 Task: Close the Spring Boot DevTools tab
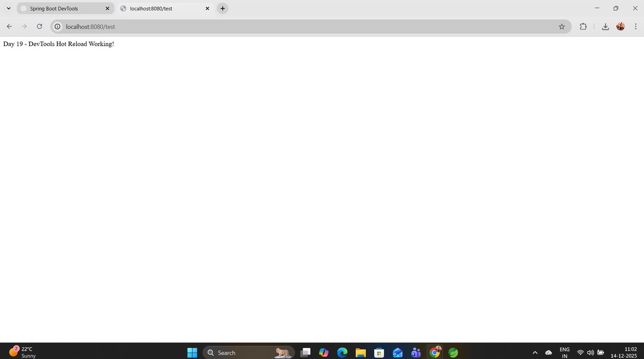point(107,9)
